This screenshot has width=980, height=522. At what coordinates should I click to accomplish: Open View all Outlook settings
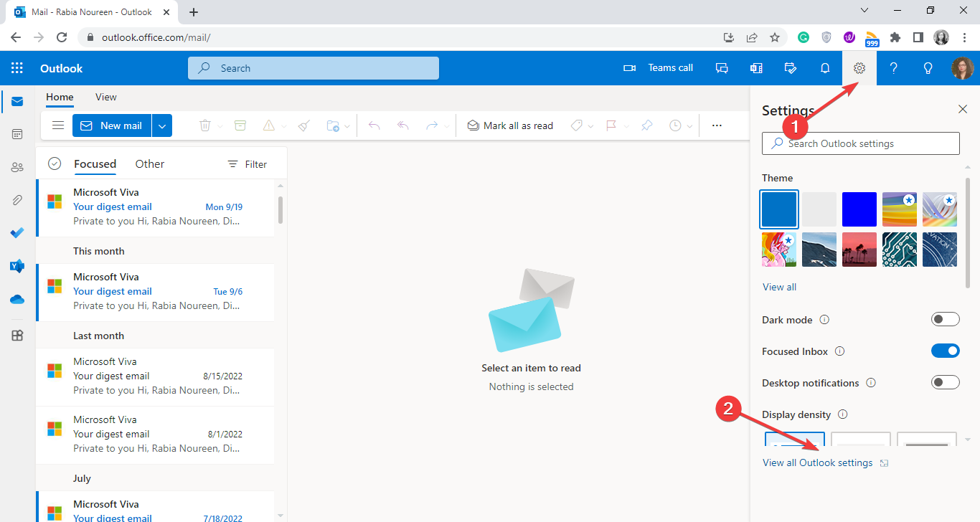pyautogui.click(x=817, y=462)
